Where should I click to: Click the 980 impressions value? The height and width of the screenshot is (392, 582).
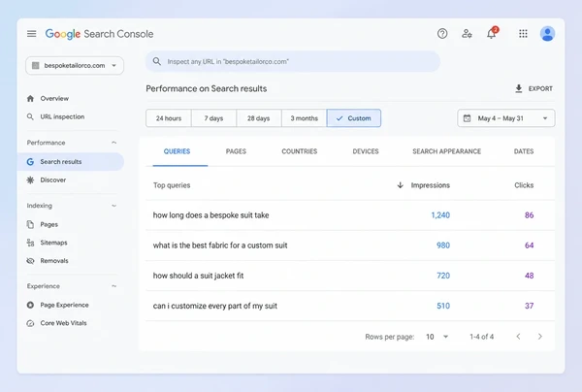(443, 245)
